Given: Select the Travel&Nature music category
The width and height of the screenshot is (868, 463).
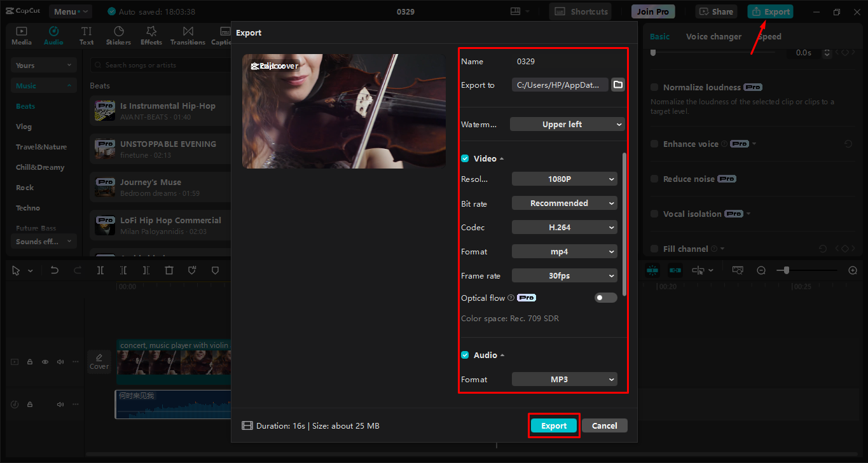Looking at the screenshot, I should click(41, 147).
